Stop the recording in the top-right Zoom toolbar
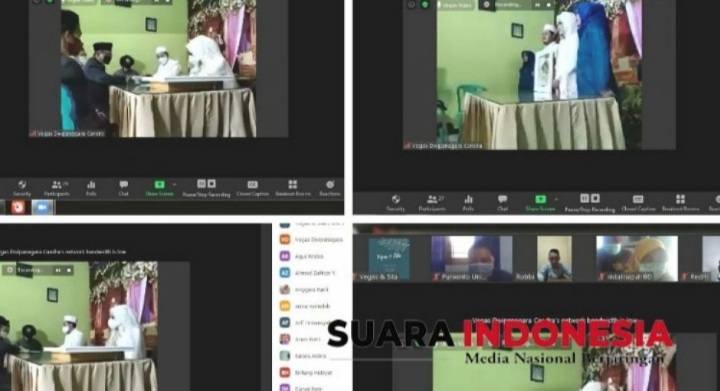Screen dimensions: 720x391 point(595,198)
